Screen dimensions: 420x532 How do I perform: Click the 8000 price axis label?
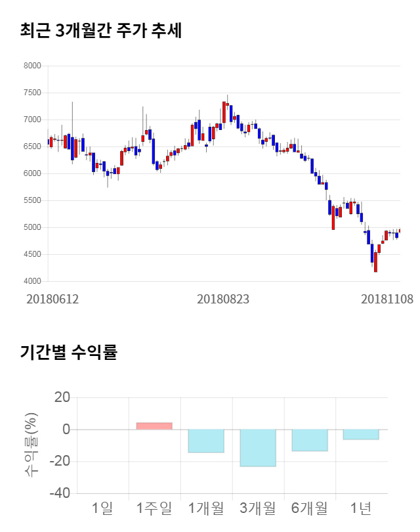pos(33,66)
